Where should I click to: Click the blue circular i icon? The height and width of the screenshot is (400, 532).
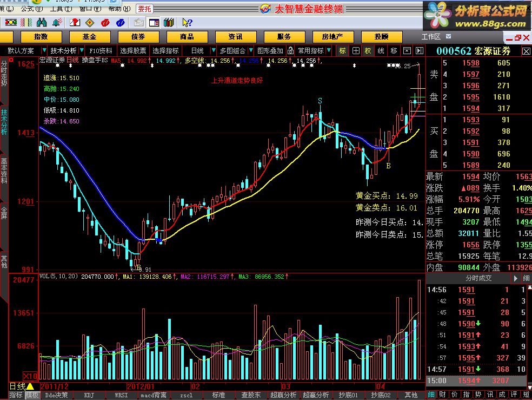click(121, 23)
